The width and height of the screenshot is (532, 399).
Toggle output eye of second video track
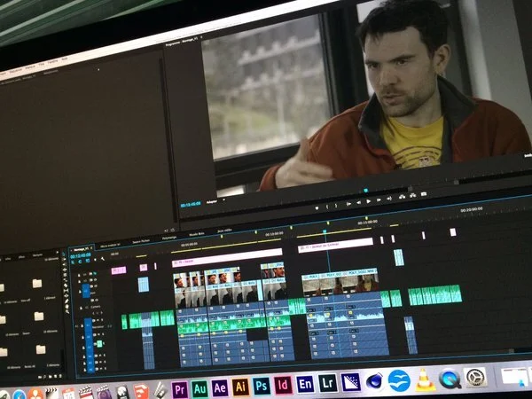point(96,279)
